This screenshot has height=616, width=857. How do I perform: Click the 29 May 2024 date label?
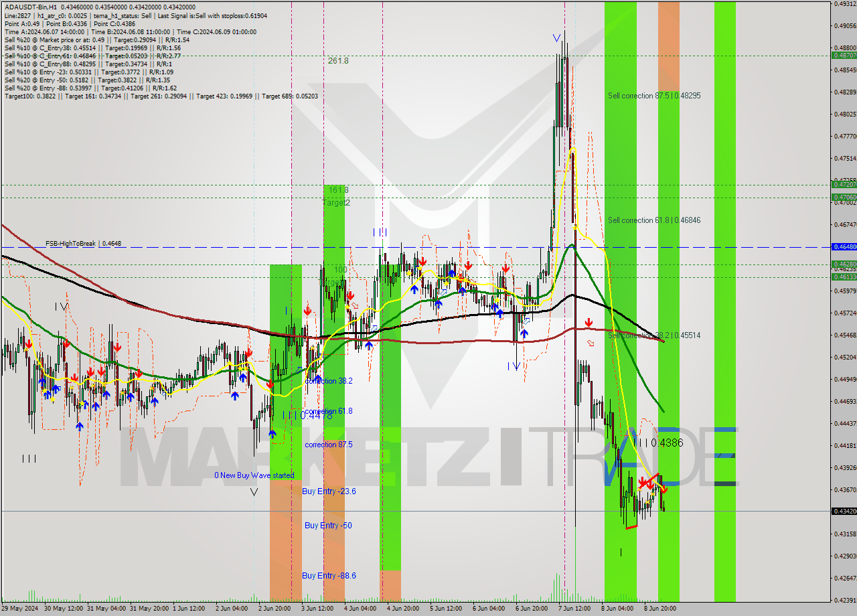coord(20,608)
